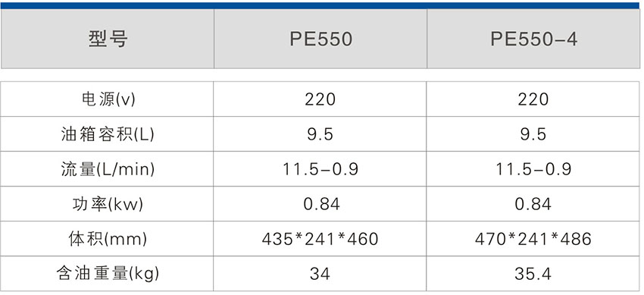This screenshot has height=295, width=644.
Task: Select the PE550-4 column header
Action: (533, 39)
